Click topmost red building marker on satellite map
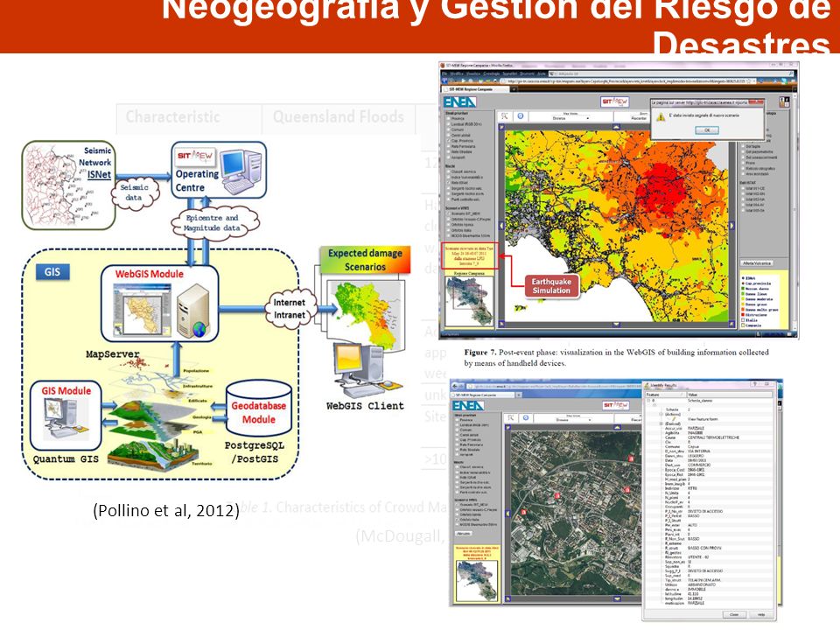Image resolution: width=840 pixels, height=630 pixels. 631,458
